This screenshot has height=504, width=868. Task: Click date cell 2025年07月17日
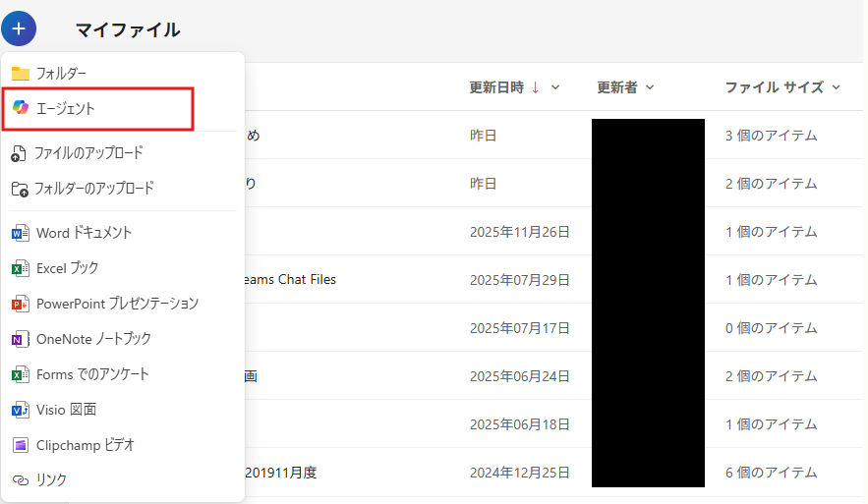pos(520,328)
